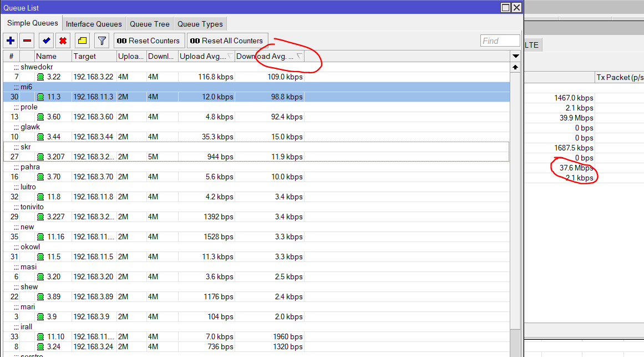Viewport: 644px width, 357px height.
Task: Click Reset All Counters button
Action: pyautogui.click(x=227, y=41)
